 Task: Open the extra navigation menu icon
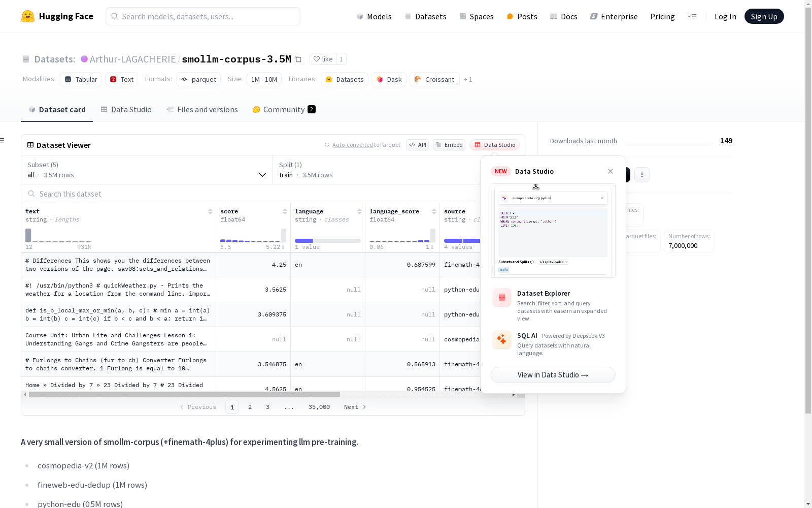[692, 16]
